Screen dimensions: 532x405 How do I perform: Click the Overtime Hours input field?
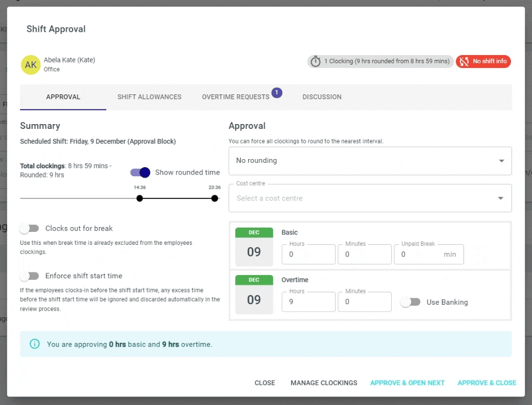point(309,301)
